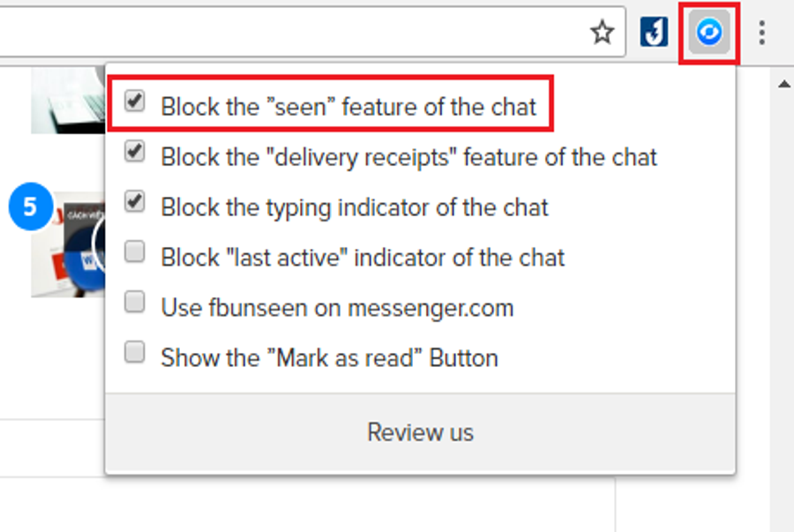Screen dimensions: 794x532
Task: Open the fbunseen extension icon
Action: pyautogui.click(x=709, y=33)
